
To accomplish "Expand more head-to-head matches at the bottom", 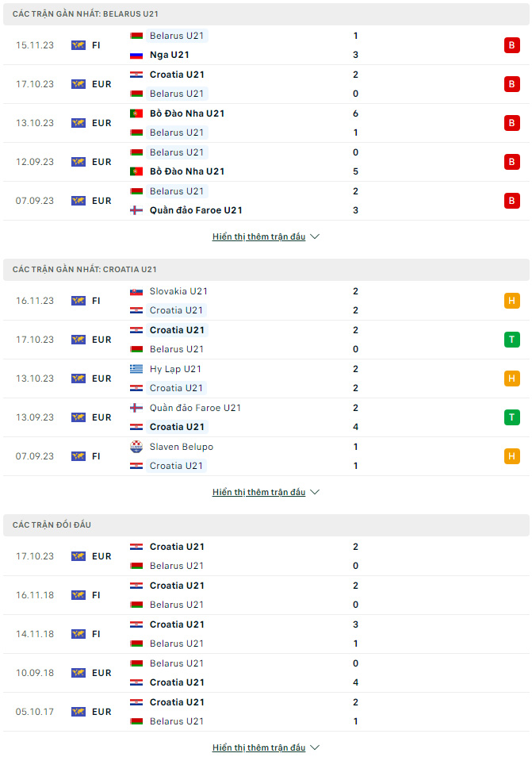I will [x=266, y=747].
